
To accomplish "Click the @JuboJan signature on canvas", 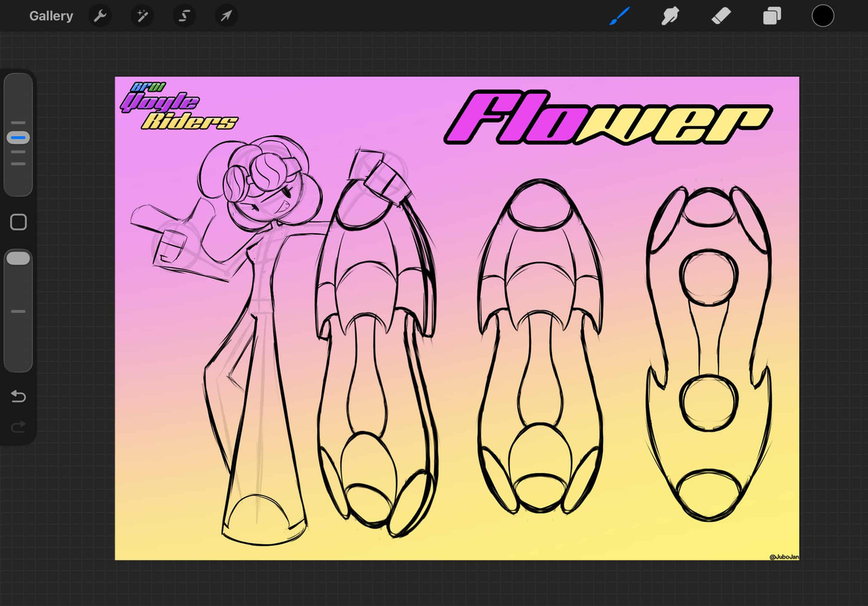I will coord(784,557).
